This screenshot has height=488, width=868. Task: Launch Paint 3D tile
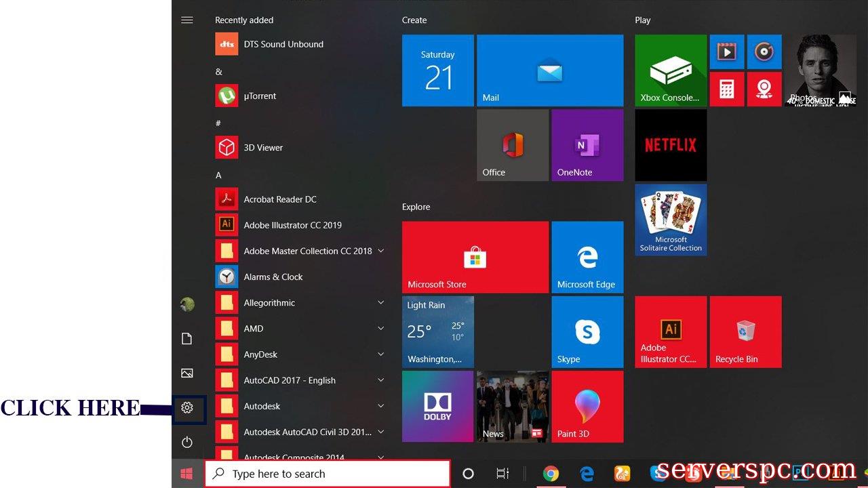587,406
